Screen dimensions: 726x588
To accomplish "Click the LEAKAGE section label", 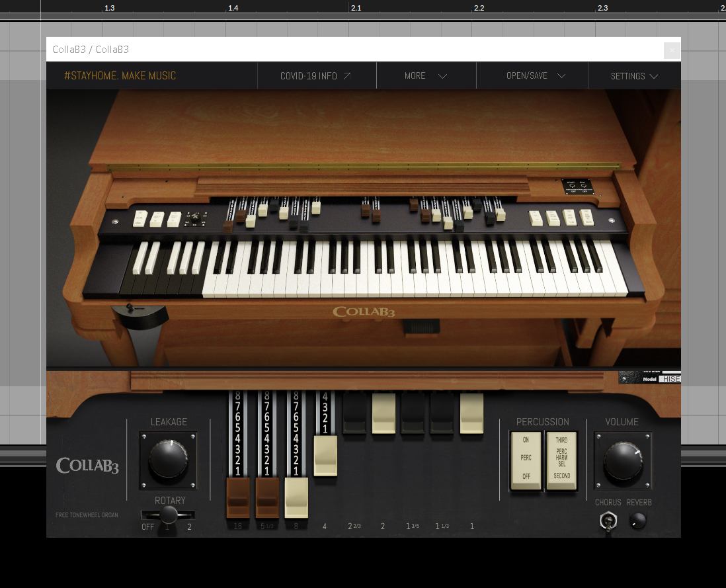I will (x=169, y=422).
